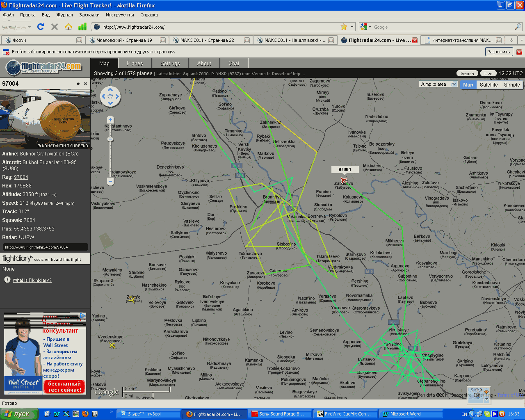Click the бесплатный тест сейчас ad button
This screenshot has height=420, width=525.
(x=65, y=387)
